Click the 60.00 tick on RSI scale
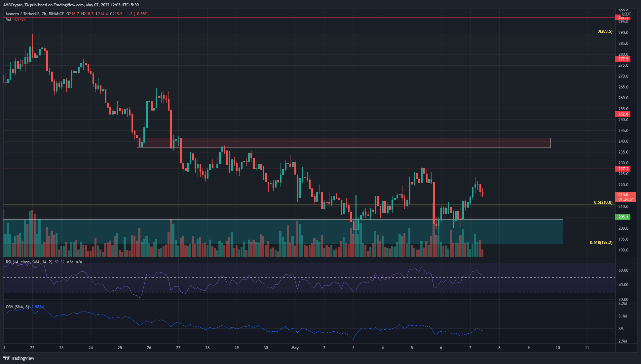Viewport: 641px width, 364px height. click(623, 270)
